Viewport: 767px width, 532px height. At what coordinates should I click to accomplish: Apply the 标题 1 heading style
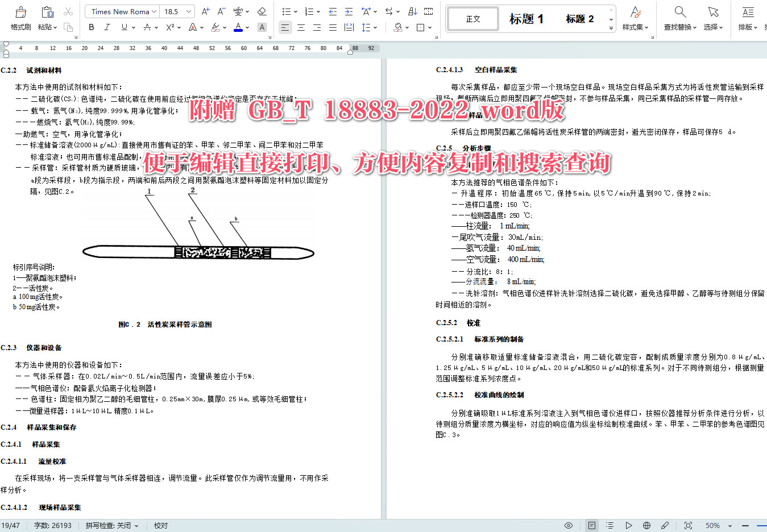[528, 18]
